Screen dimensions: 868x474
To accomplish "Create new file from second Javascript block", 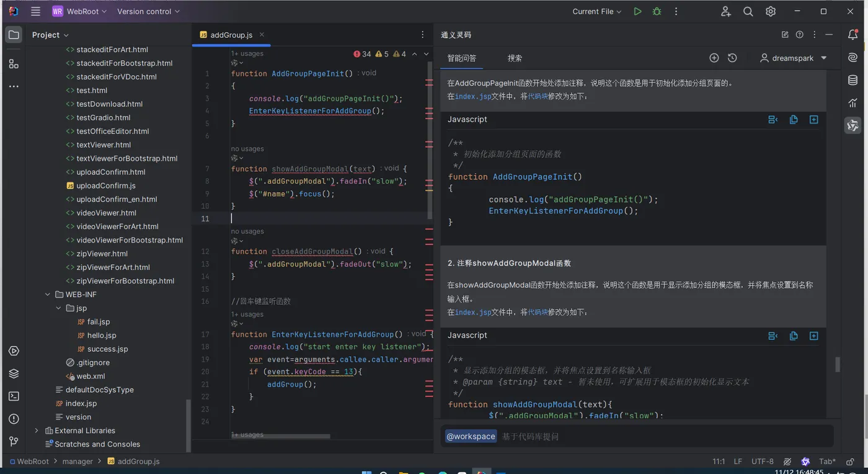I will point(814,335).
